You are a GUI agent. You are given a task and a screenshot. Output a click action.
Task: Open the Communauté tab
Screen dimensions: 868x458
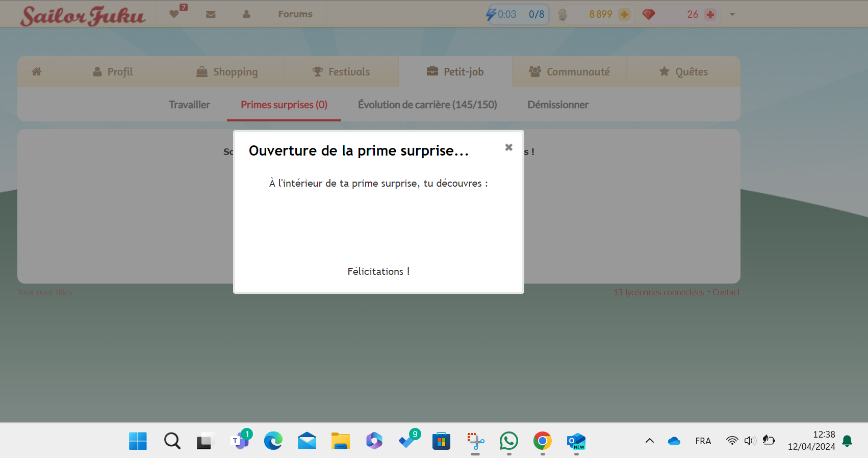coord(569,72)
